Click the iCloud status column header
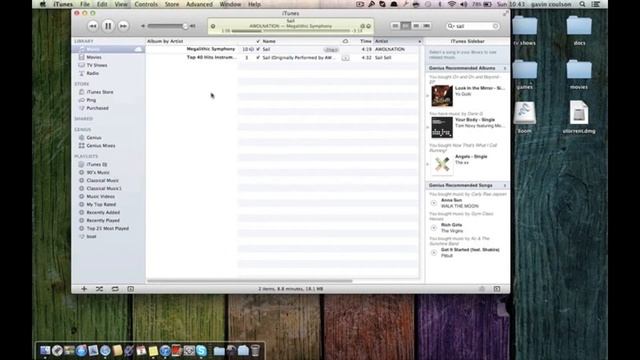This screenshot has width=640, height=360. click(x=345, y=41)
